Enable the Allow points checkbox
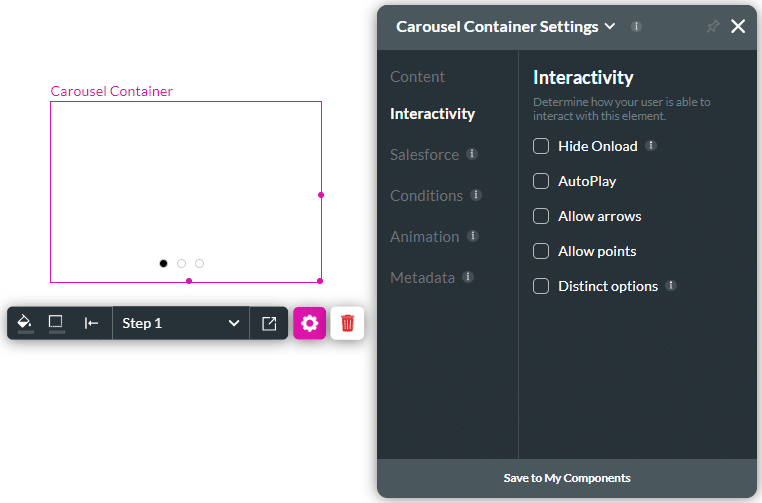The width and height of the screenshot is (762, 503). (541, 251)
